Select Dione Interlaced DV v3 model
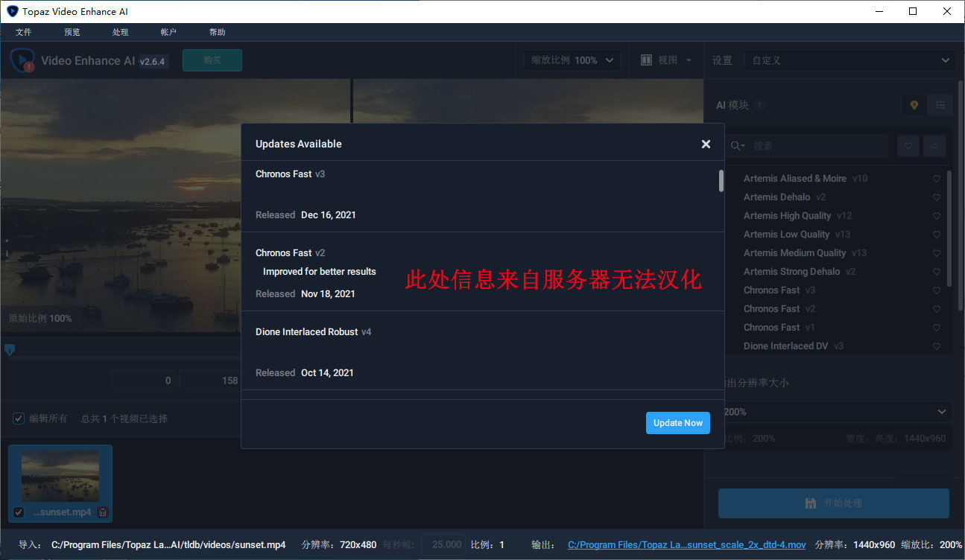The image size is (965, 560). (x=794, y=346)
